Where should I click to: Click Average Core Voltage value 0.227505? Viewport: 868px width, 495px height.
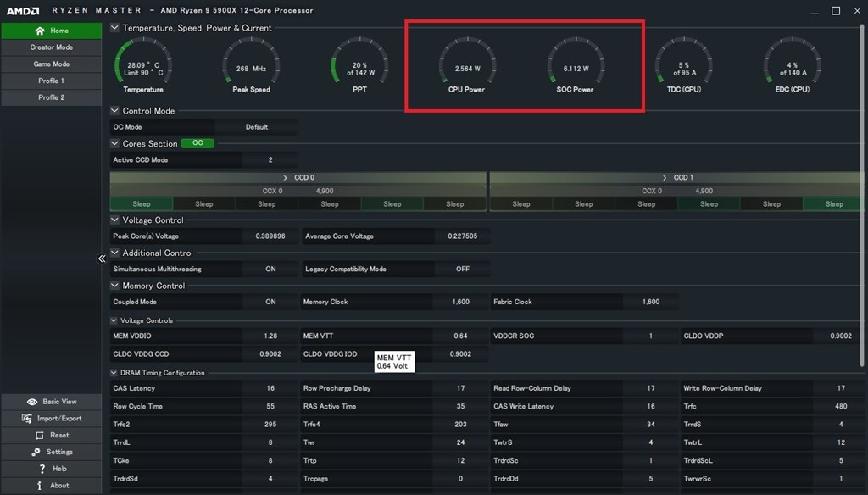click(x=462, y=236)
